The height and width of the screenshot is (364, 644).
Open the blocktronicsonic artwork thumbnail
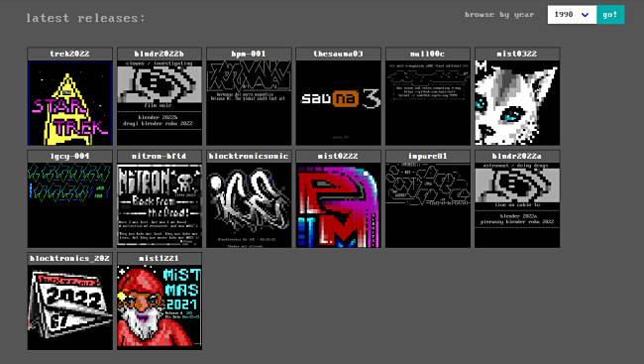point(249,205)
